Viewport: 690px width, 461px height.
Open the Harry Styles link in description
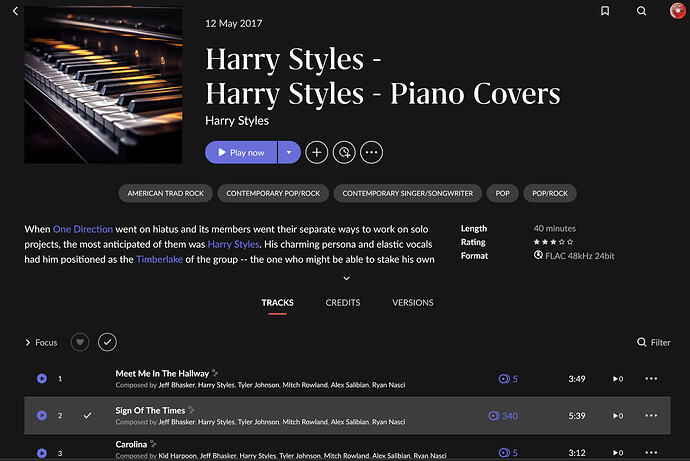(233, 244)
